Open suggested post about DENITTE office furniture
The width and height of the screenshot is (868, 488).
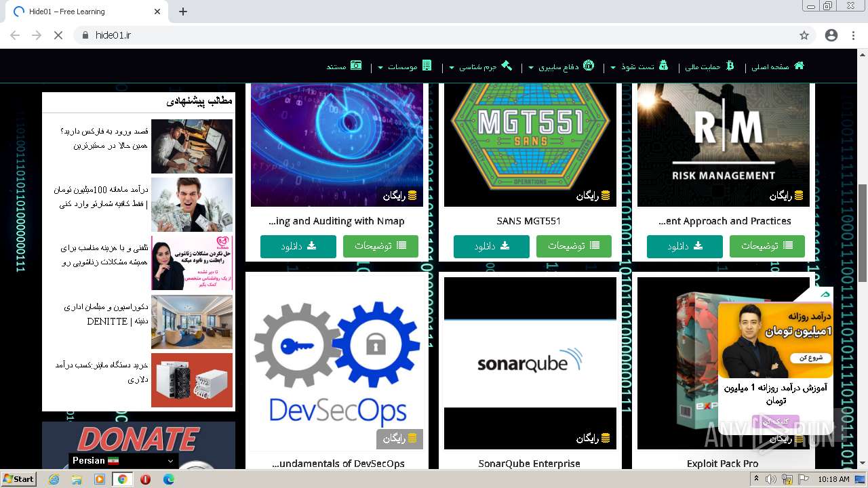106,314
